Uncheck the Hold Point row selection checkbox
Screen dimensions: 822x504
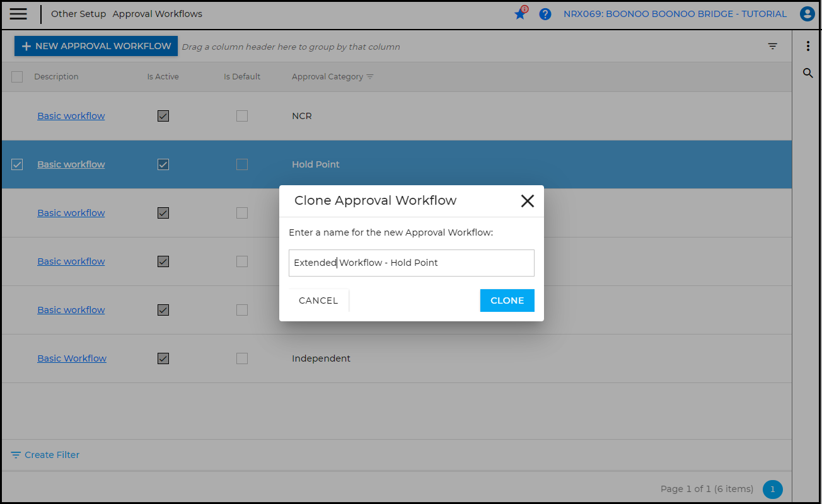pyautogui.click(x=17, y=164)
